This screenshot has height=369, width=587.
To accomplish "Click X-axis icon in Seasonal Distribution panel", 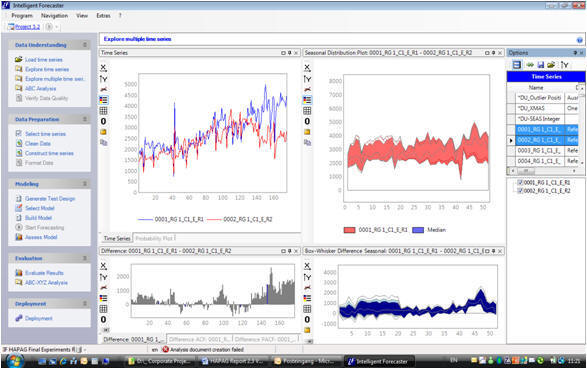I will (307, 68).
